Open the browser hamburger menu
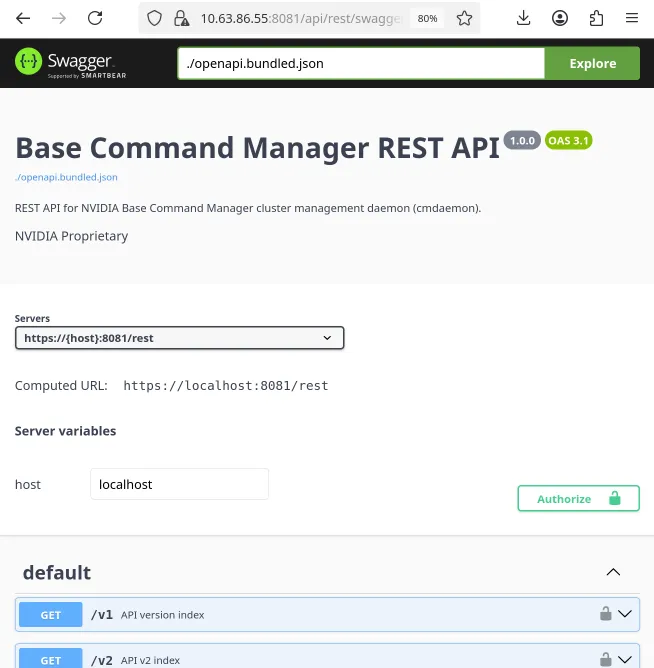 point(632,18)
